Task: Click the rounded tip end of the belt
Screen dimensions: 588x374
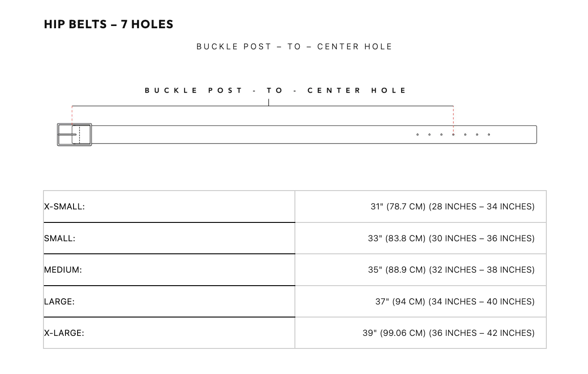Action: 535,135
